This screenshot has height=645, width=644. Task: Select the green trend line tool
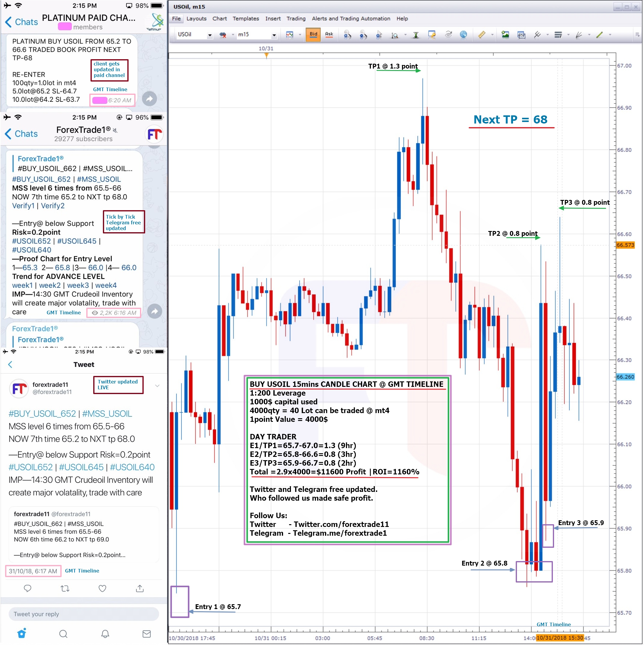point(599,34)
